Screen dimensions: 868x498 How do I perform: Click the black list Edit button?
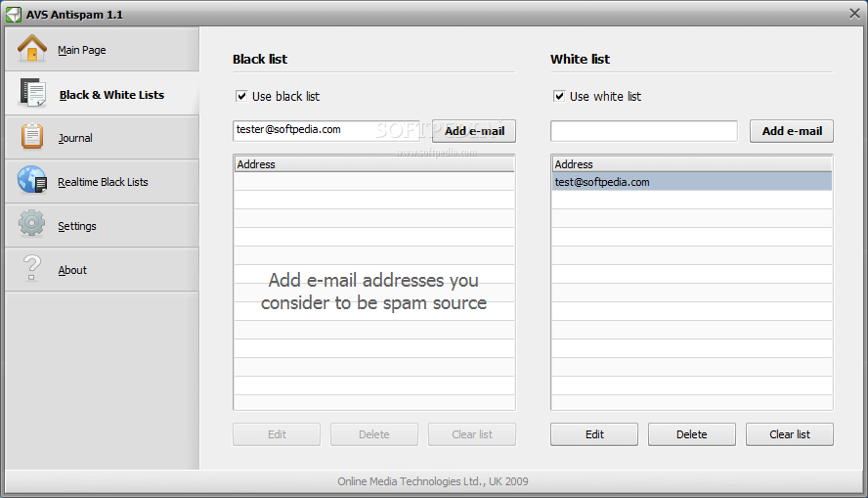point(277,434)
